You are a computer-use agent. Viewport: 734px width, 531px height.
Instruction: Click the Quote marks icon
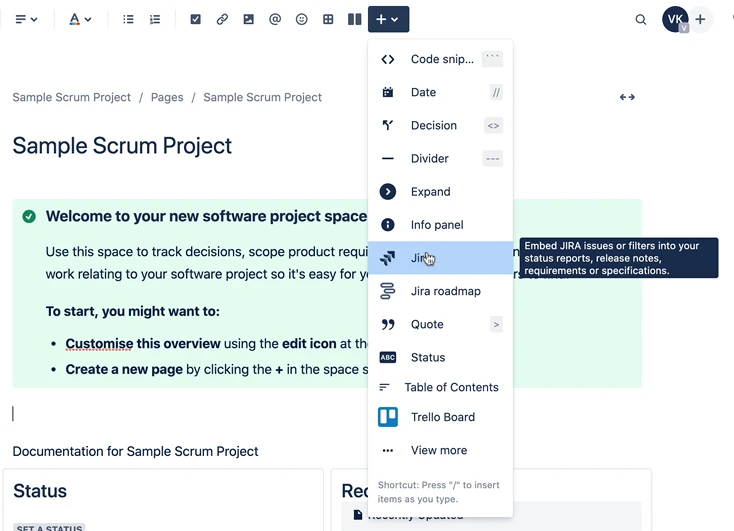pyautogui.click(x=388, y=324)
